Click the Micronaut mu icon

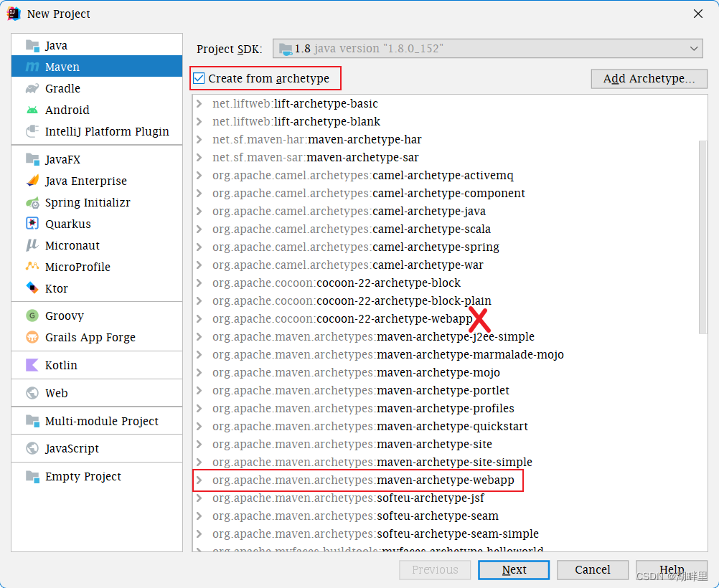32,245
